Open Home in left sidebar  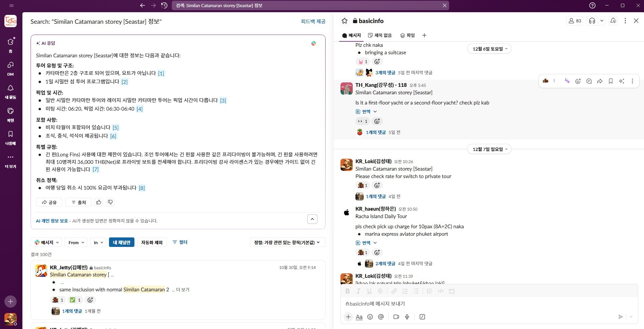(11, 45)
